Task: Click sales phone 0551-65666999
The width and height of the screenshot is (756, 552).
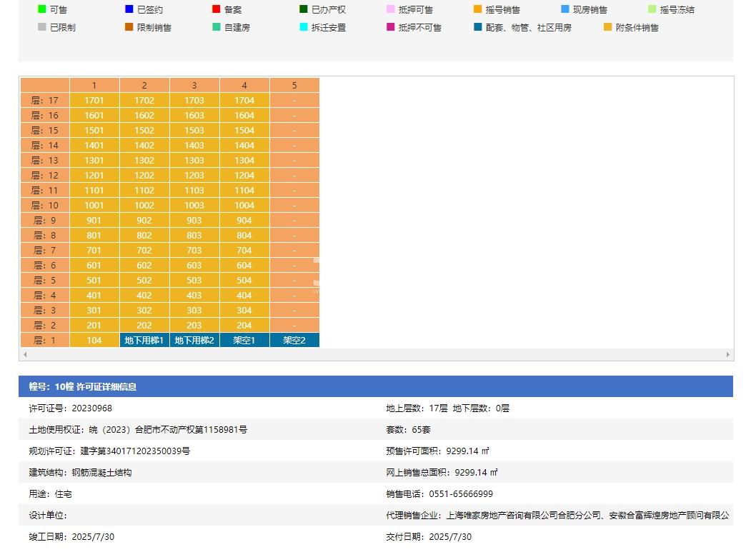Action: (461, 493)
